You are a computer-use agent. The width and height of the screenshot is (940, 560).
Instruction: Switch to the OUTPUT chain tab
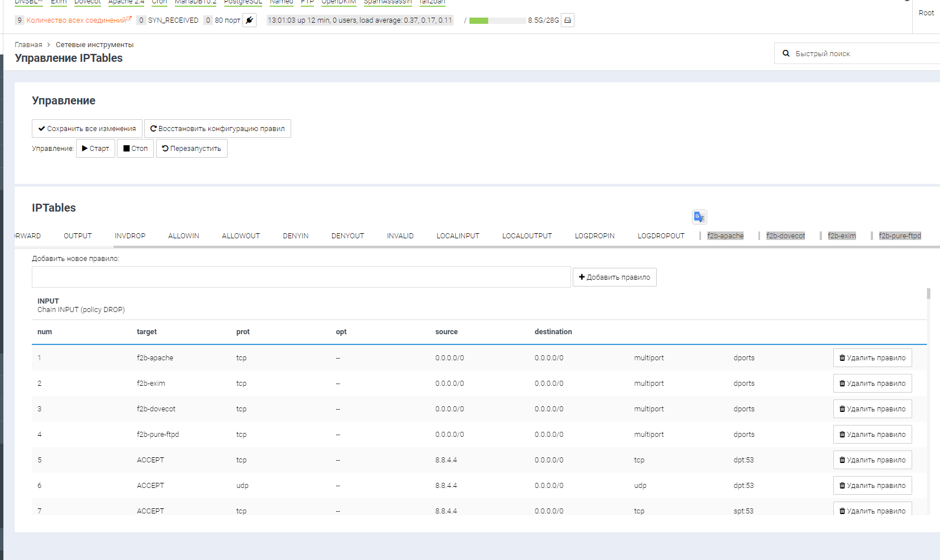click(x=78, y=236)
